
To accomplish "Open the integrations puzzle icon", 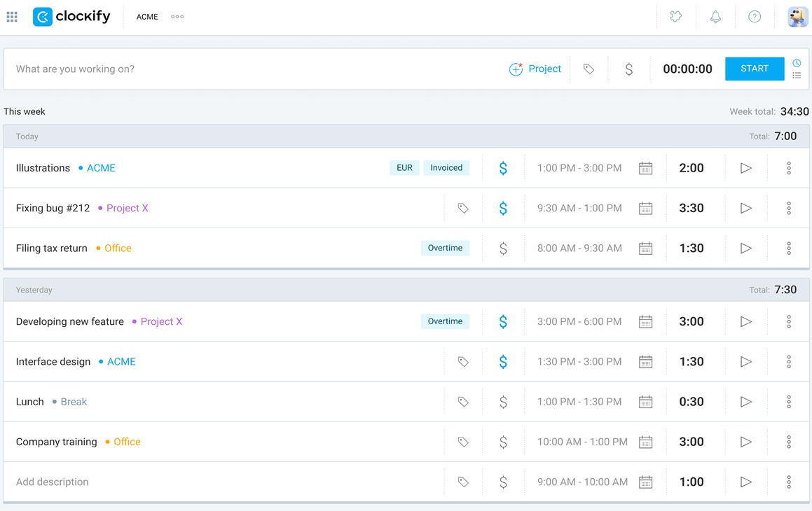I will tap(675, 16).
